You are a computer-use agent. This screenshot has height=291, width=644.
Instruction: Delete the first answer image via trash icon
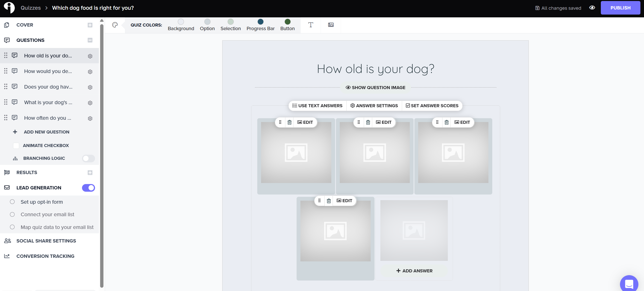[x=289, y=122]
